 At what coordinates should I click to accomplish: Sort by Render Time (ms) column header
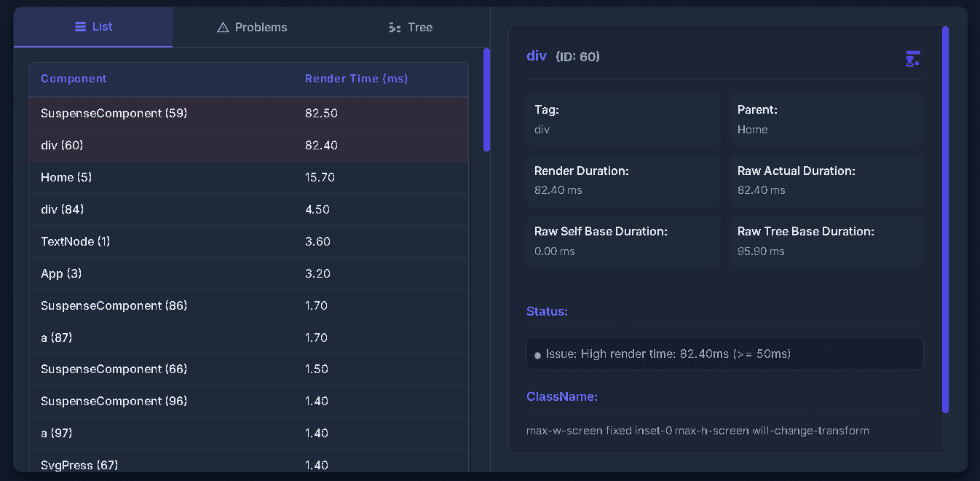356,79
